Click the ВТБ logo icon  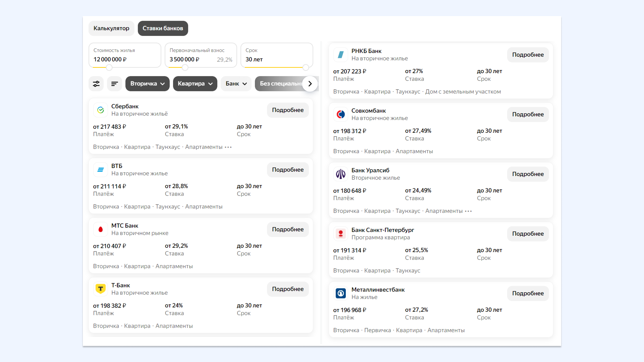[x=100, y=170]
